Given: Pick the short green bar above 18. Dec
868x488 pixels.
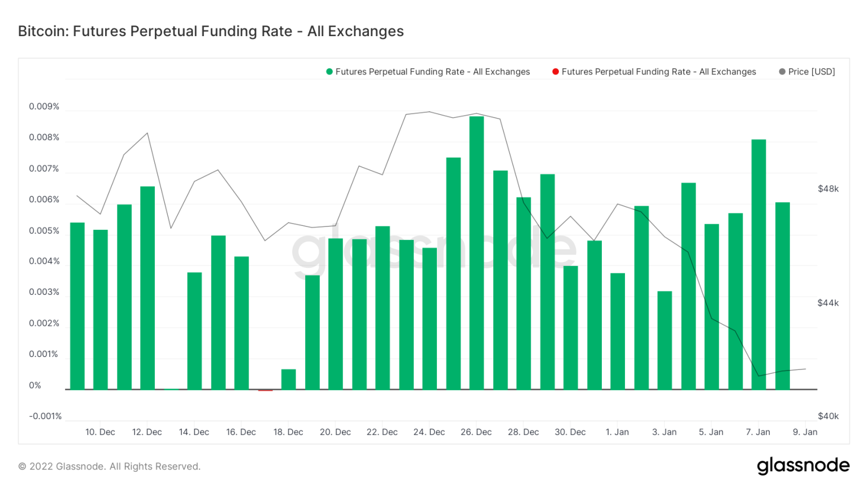Looking at the screenshot, I should pos(288,379).
